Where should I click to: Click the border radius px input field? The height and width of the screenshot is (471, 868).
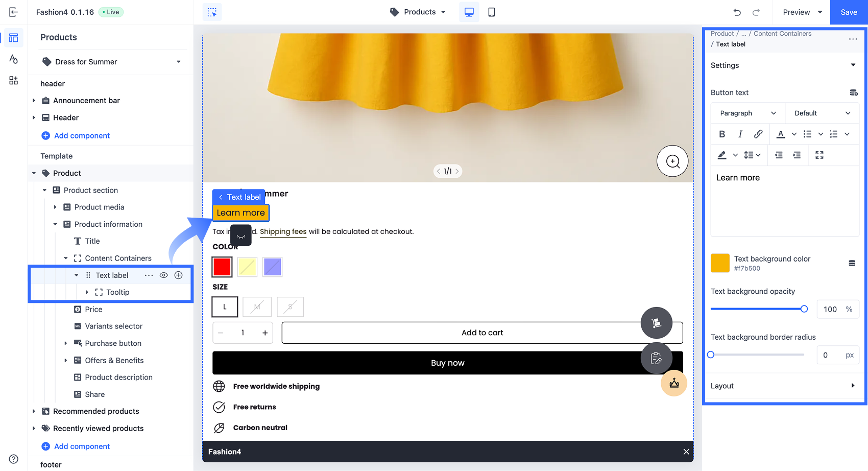pyautogui.click(x=838, y=355)
